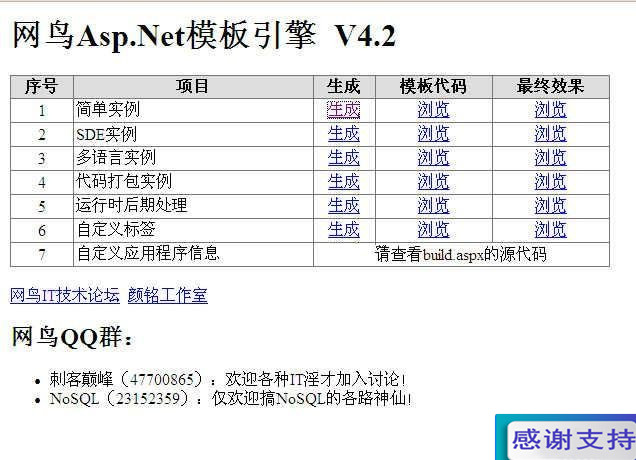636x460 pixels.
Task: View 最终效果 浏览 link for SDE实例
Action: [x=550, y=134]
